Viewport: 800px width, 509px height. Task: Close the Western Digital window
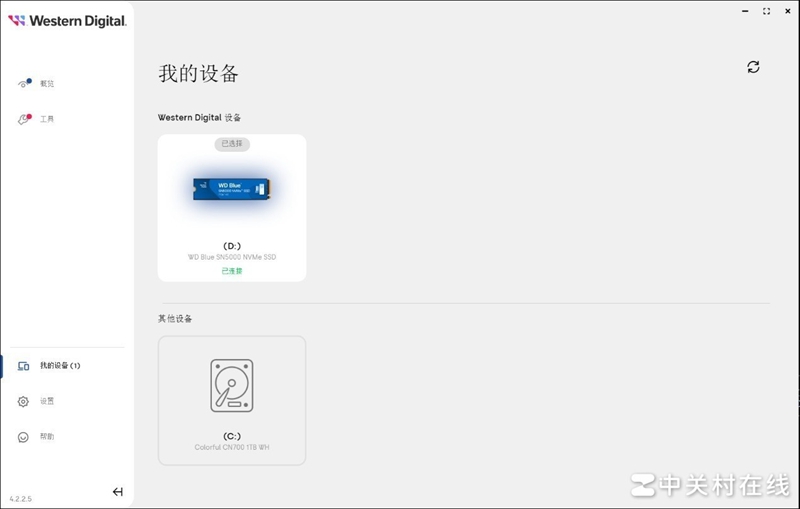787,11
